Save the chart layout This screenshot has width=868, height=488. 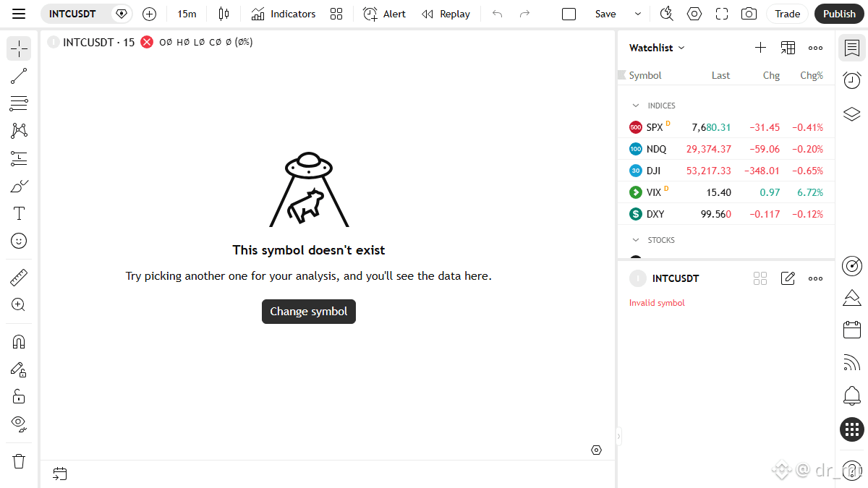[x=605, y=14]
